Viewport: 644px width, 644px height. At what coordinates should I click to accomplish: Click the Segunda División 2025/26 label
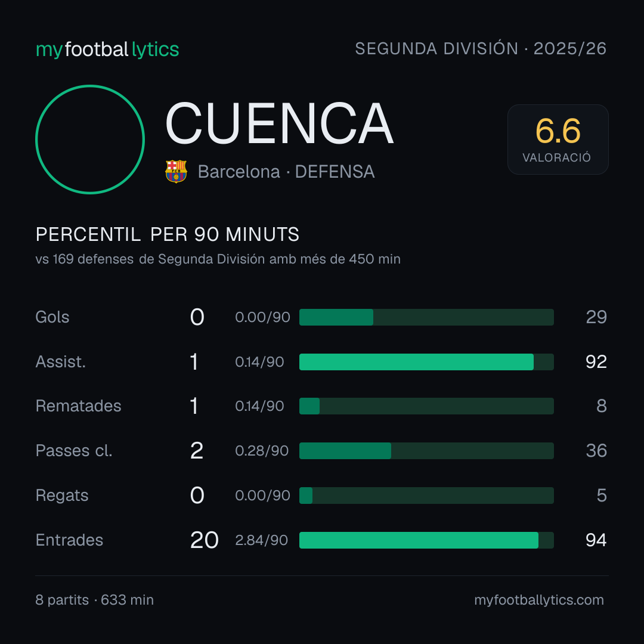tap(481, 48)
